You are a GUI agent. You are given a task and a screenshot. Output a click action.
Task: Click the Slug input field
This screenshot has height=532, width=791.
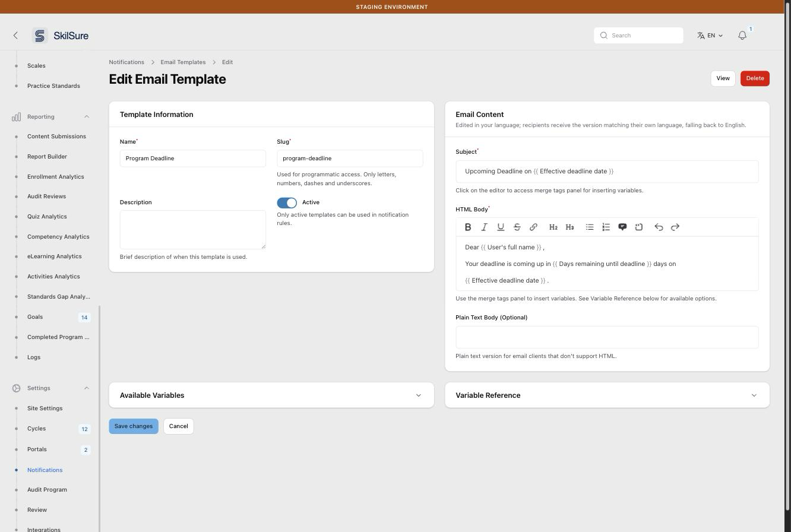coord(350,159)
